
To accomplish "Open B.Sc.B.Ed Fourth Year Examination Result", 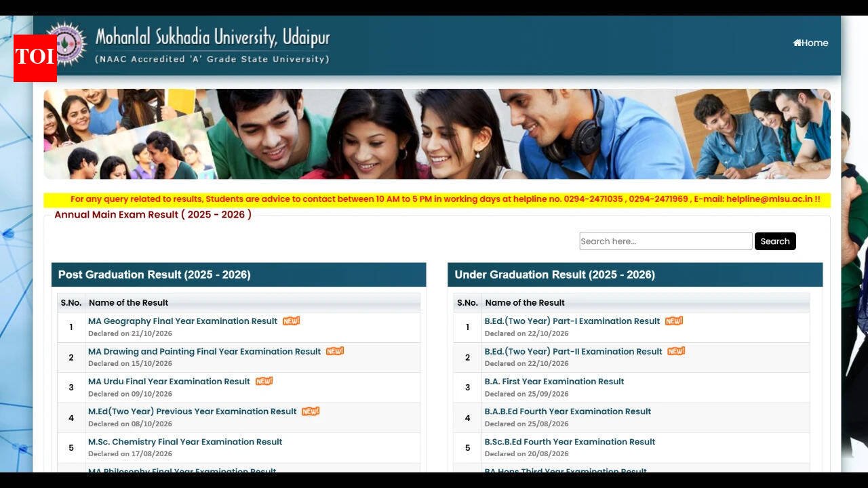I will click(x=570, y=442).
